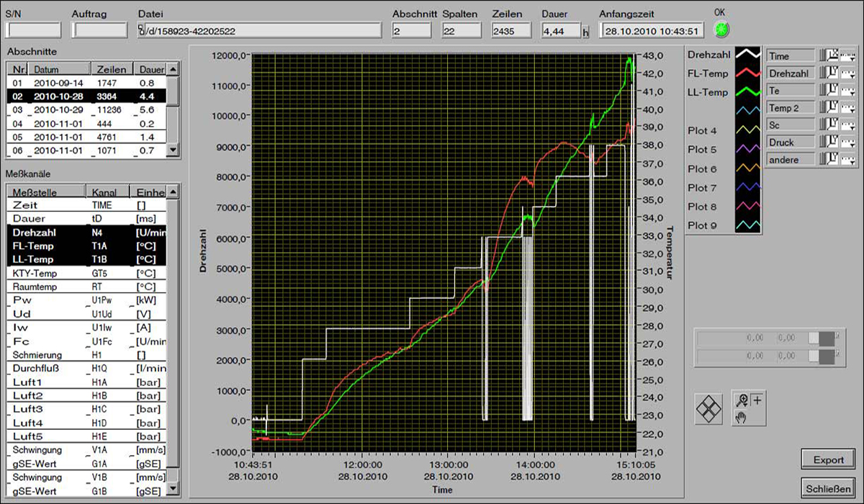Select the zoom magnifier tool in graph palette
Viewport: 864px width, 504px height.
point(742,400)
